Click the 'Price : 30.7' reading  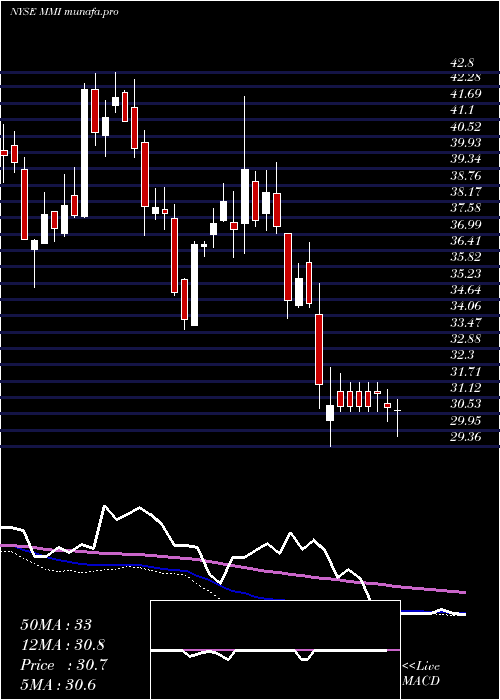pos(63,665)
